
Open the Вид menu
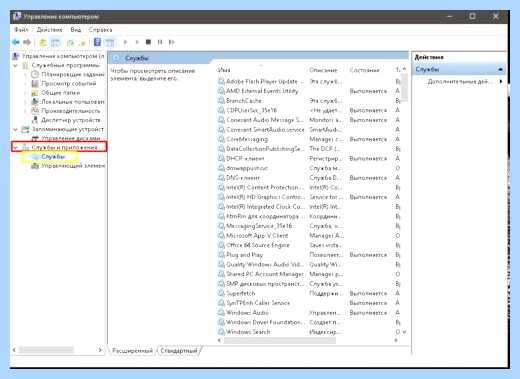[76, 30]
